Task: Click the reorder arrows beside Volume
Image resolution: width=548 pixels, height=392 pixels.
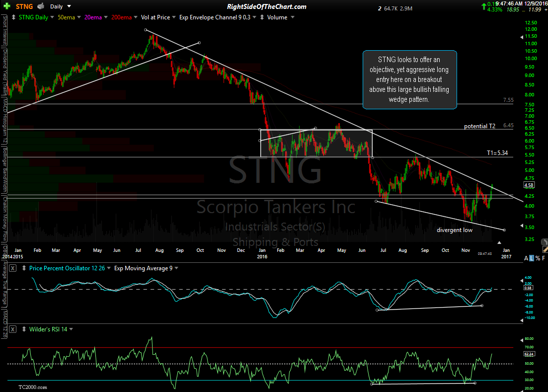Action: pos(262,17)
